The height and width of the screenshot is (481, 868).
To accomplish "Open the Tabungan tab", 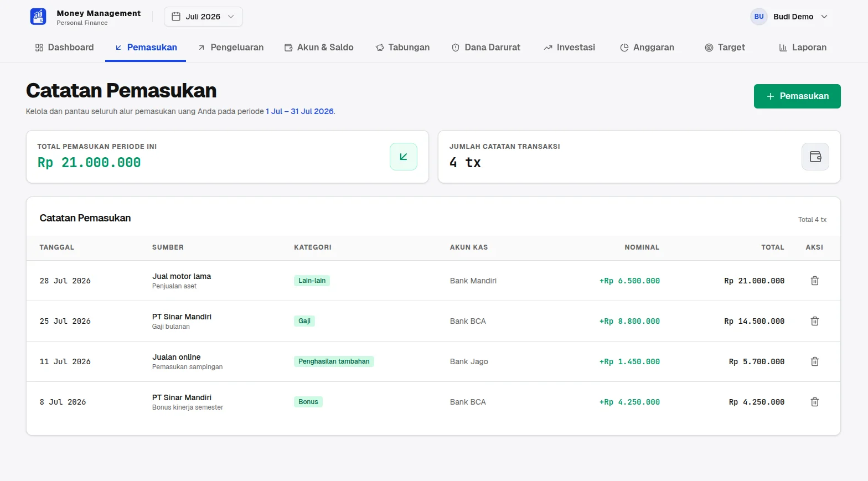I will (402, 48).
